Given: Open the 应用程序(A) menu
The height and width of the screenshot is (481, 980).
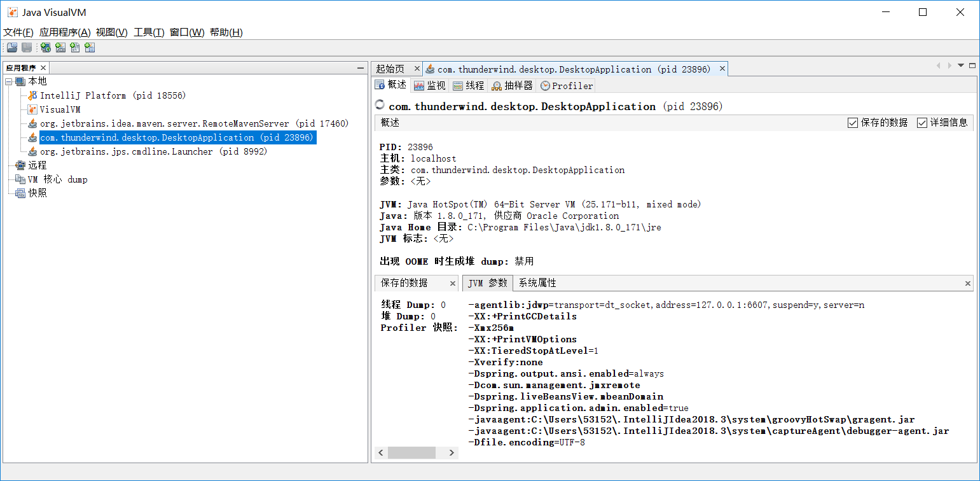Looking at the screenshot, I should (65, 32).
